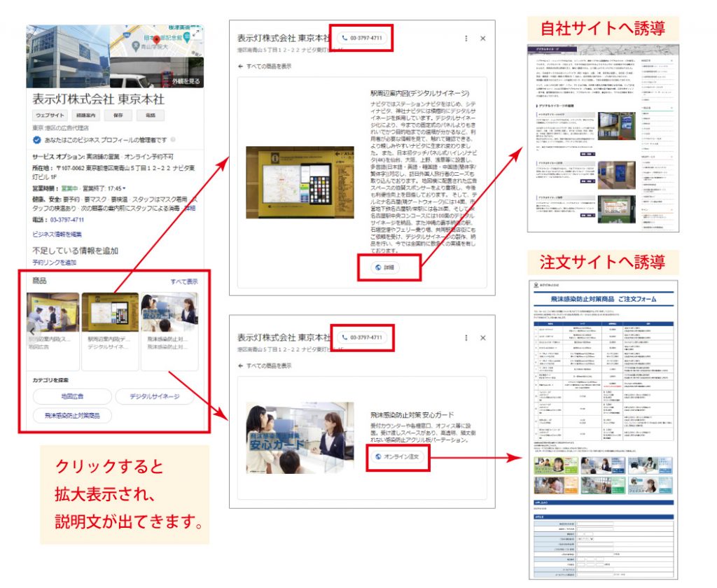
Task: Click the 表示灯株式会社 東京本社 business title in left panel
Action: click(x=98, y=99)
